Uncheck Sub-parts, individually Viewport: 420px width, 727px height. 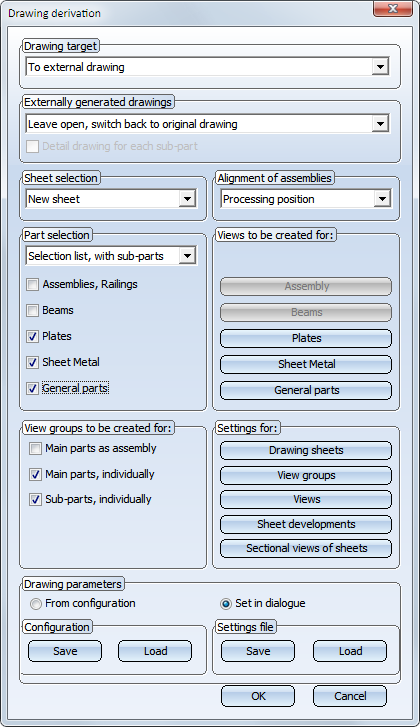35,499
